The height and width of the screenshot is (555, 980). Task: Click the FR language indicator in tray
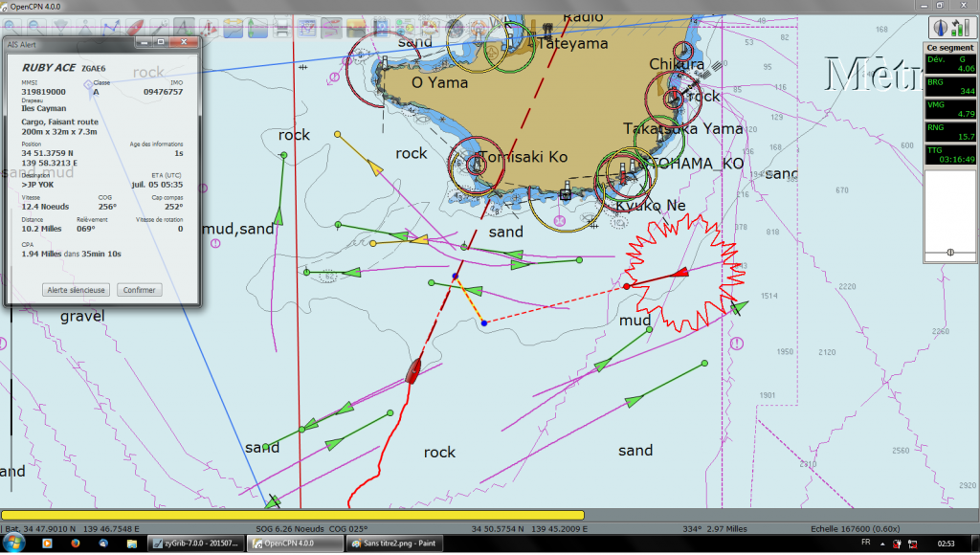[865, 543]
